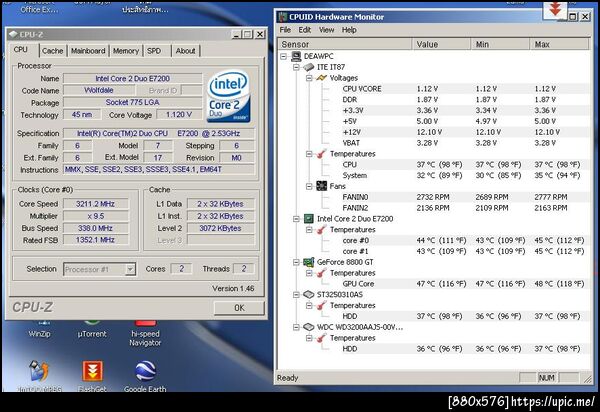Click the Multiplier field showing x 9.5
The width and height of the screenshot is (600, 412).
(x=96, y=216)
